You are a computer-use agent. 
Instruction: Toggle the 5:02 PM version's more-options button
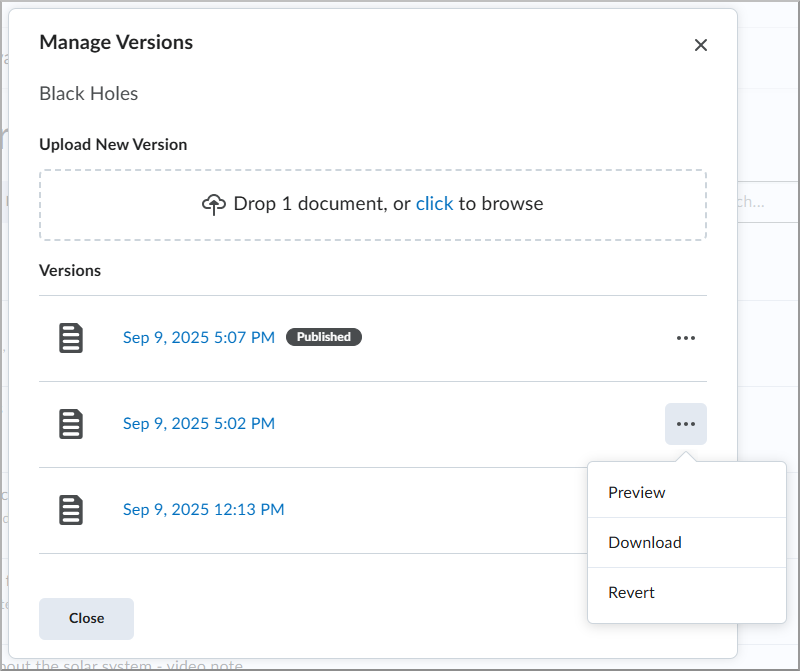(685, 424)
